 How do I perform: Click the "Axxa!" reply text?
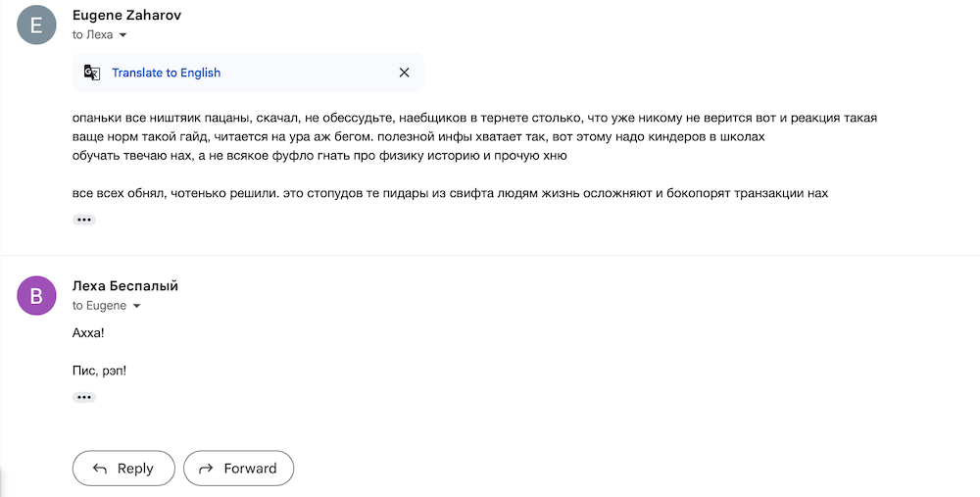coord(88,333)
